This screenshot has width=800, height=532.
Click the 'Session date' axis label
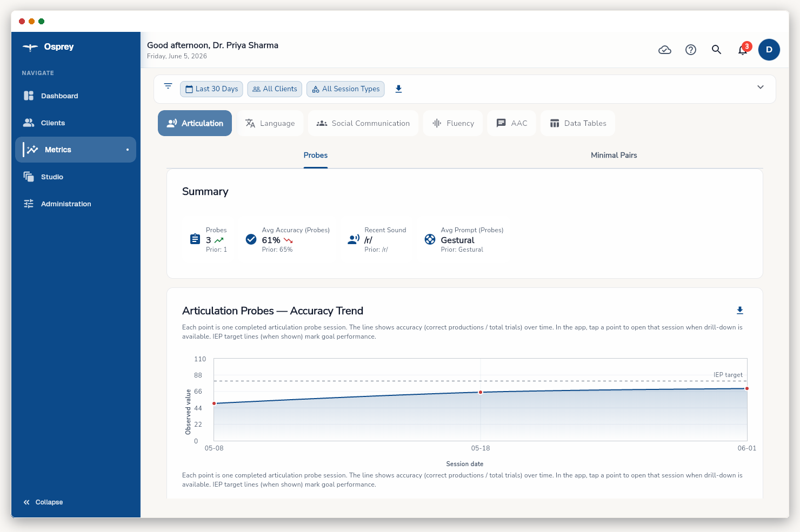pyautogui.click(x=465, y=464)
